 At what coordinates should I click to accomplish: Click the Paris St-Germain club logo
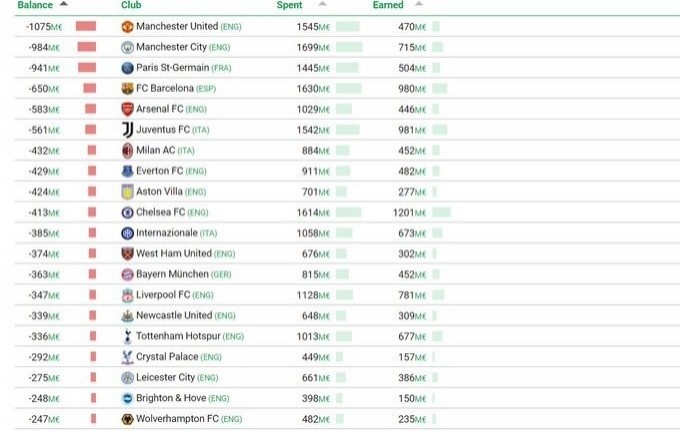pos(127,67)
